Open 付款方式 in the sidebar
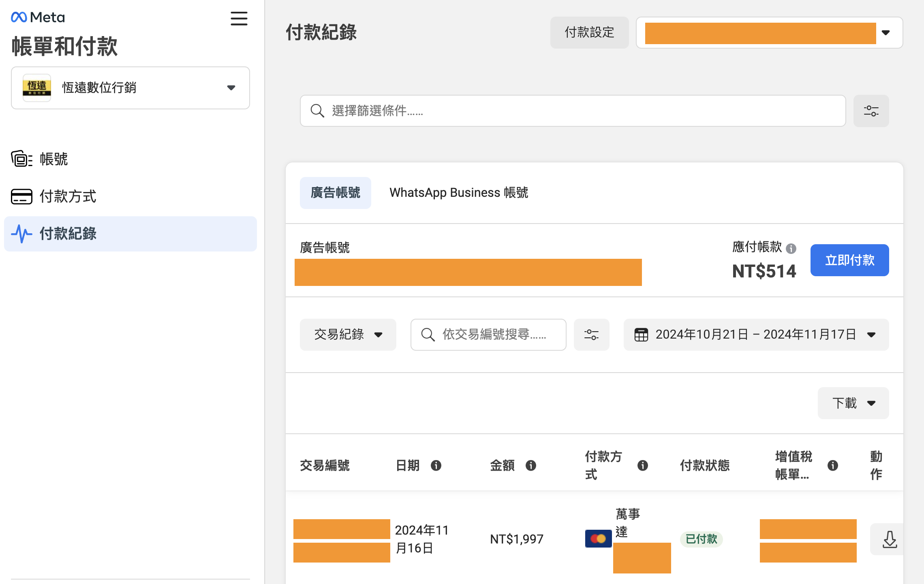The width and height of the screenshot is (924, 584). click(x=67, y=196)
